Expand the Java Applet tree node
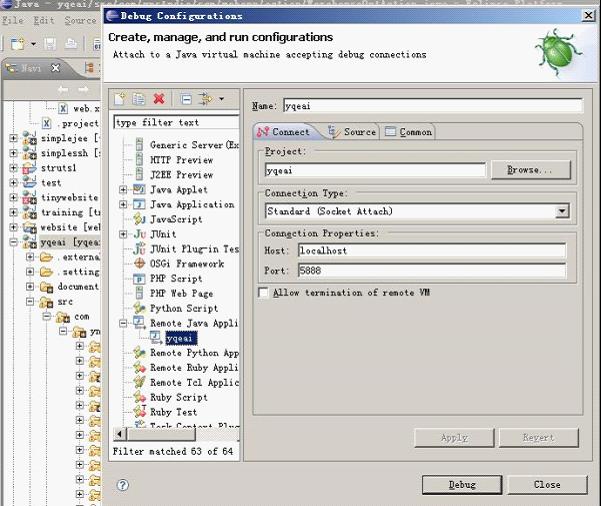 (x=123, y=189)
